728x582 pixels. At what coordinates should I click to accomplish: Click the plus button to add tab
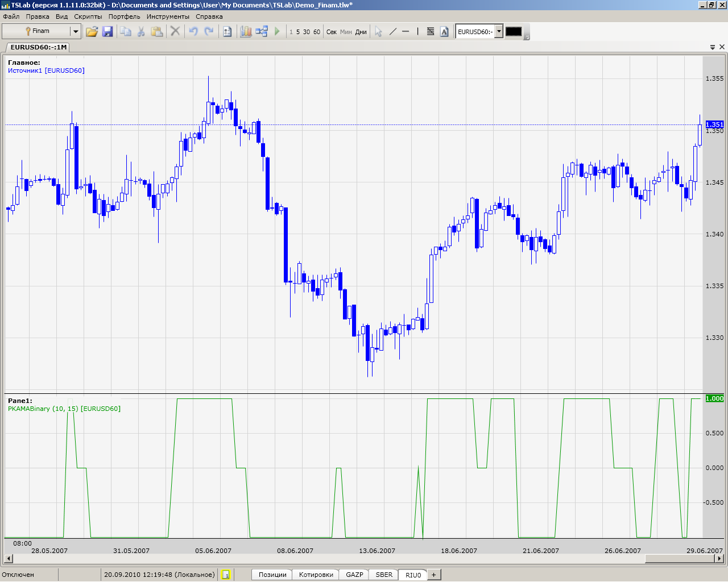[433, 575]
